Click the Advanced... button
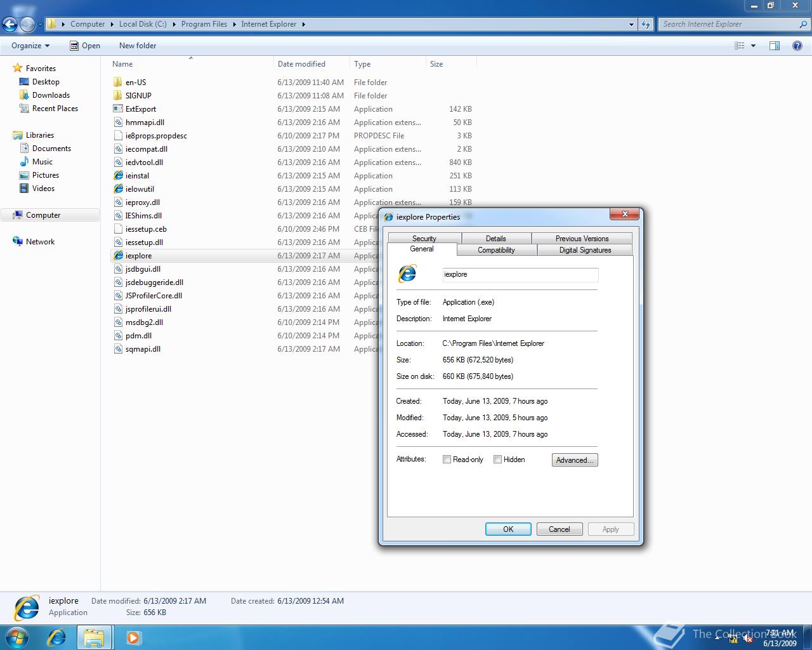812x650 pixels. [575, 460]
